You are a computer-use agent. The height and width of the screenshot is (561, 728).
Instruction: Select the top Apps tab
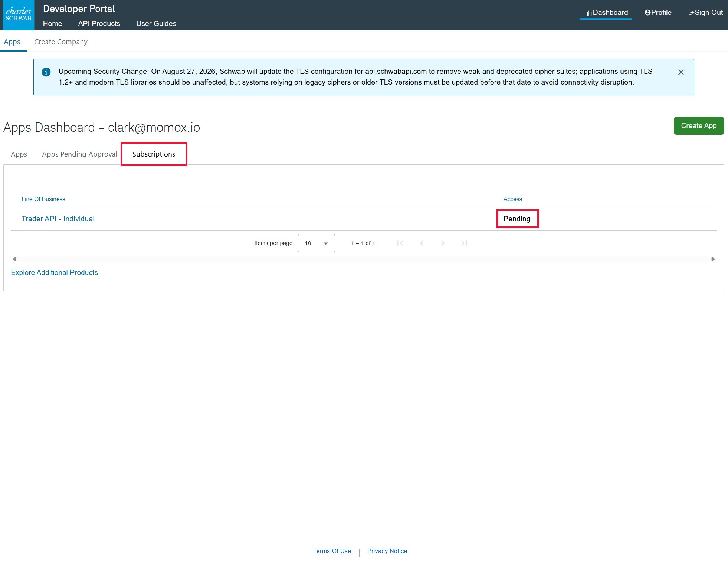[12, 42]
